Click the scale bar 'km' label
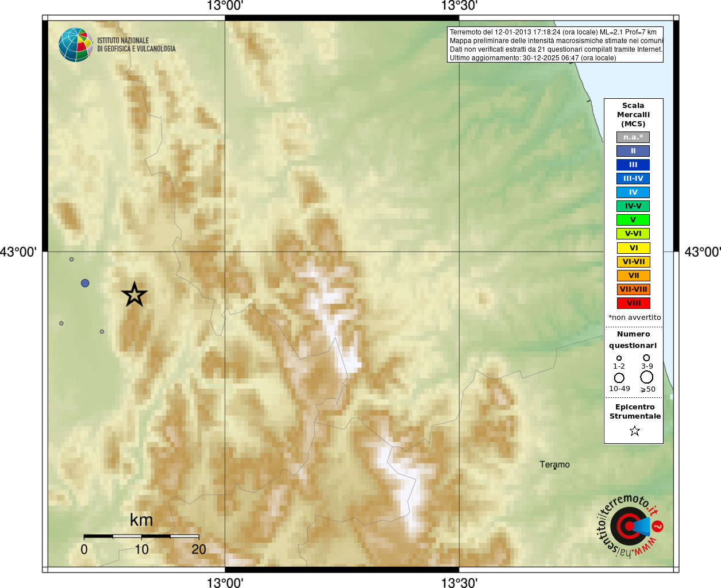This screenshot has width=721, height=588. [x=141, y=520]
